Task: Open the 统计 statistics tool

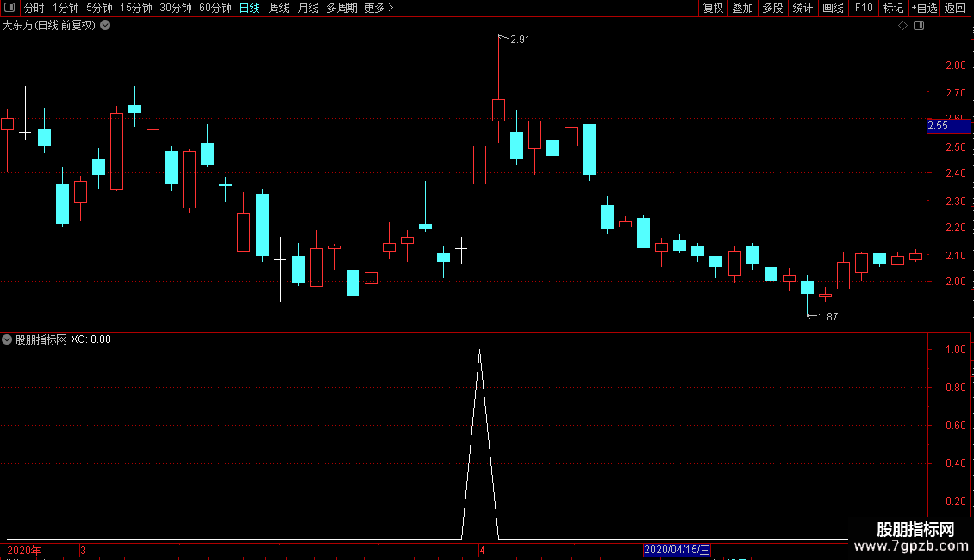Action: click(802, 8)
